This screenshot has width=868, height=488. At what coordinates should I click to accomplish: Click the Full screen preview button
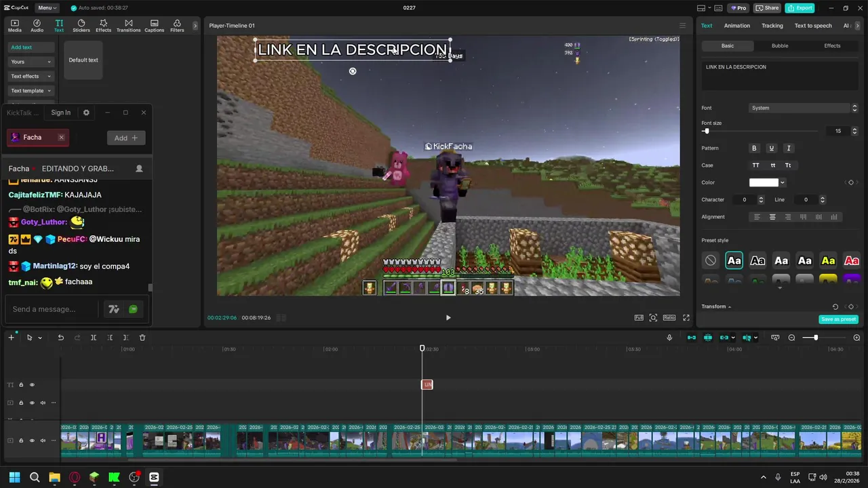pyautogui.click(x=639, y=317)
